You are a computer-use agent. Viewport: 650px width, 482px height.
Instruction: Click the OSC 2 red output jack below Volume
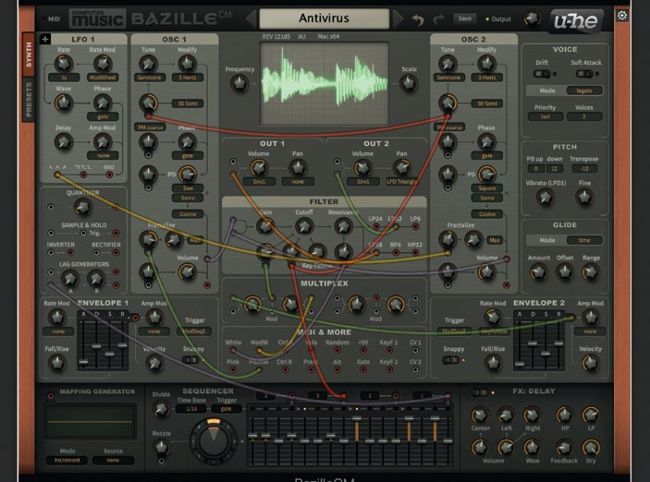coord(506,285)
